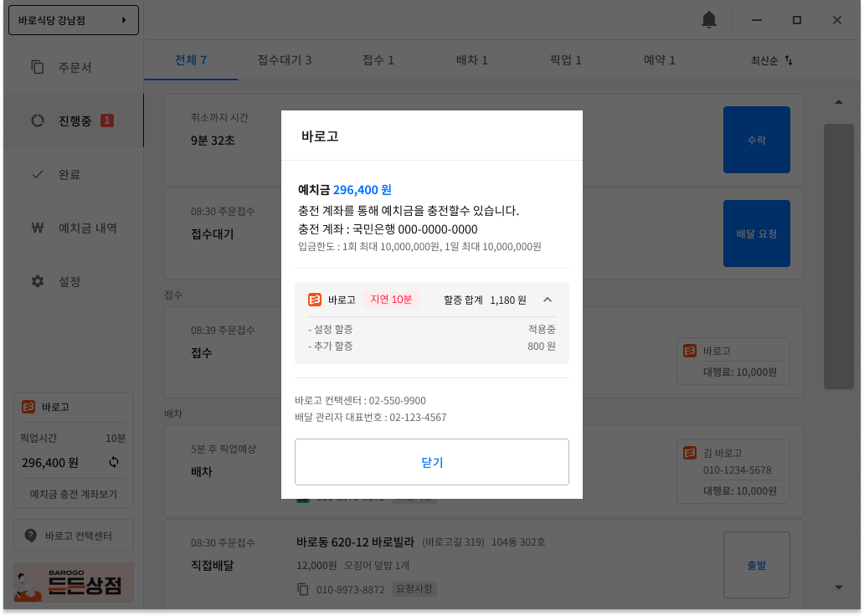Click the blue 배달 요청 button
864x616 pixels.
(757, 234)
